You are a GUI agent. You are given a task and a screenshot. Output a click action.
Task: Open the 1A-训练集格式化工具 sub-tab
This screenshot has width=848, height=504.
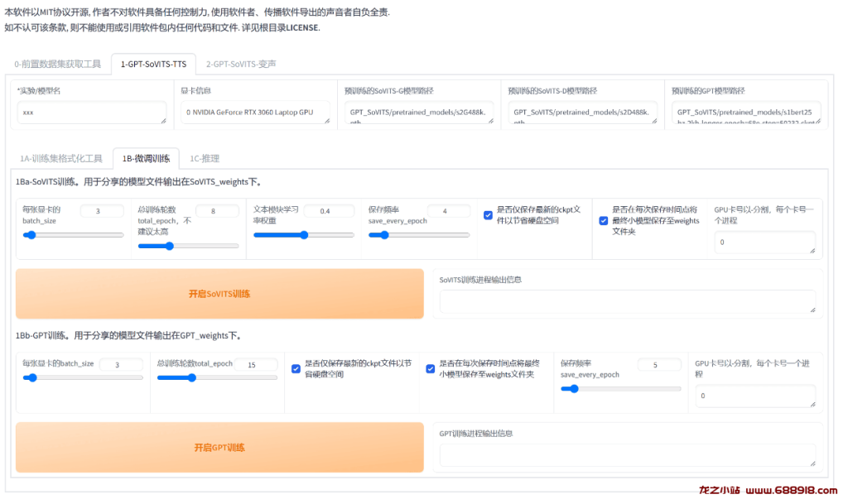point(61,158)
